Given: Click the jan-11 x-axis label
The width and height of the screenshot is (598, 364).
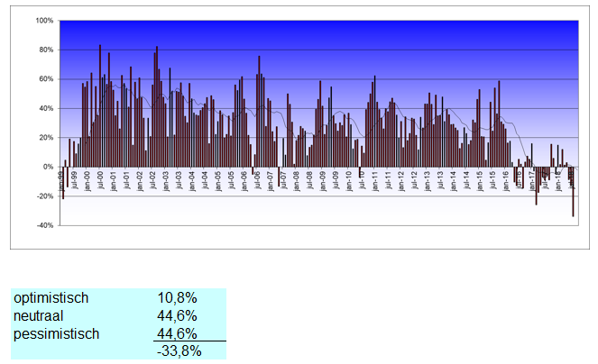Looking at the screenshot, I should click(375, 177).
